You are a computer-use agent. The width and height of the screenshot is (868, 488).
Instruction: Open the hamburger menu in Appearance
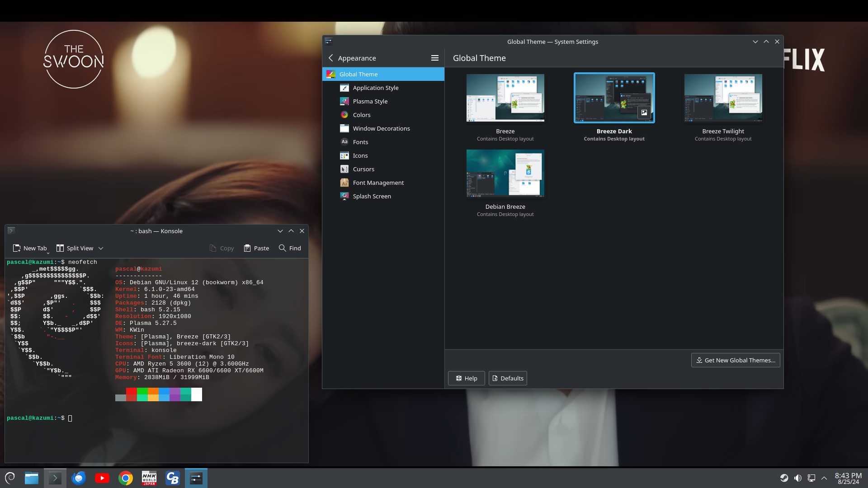(x=435, y=58)
